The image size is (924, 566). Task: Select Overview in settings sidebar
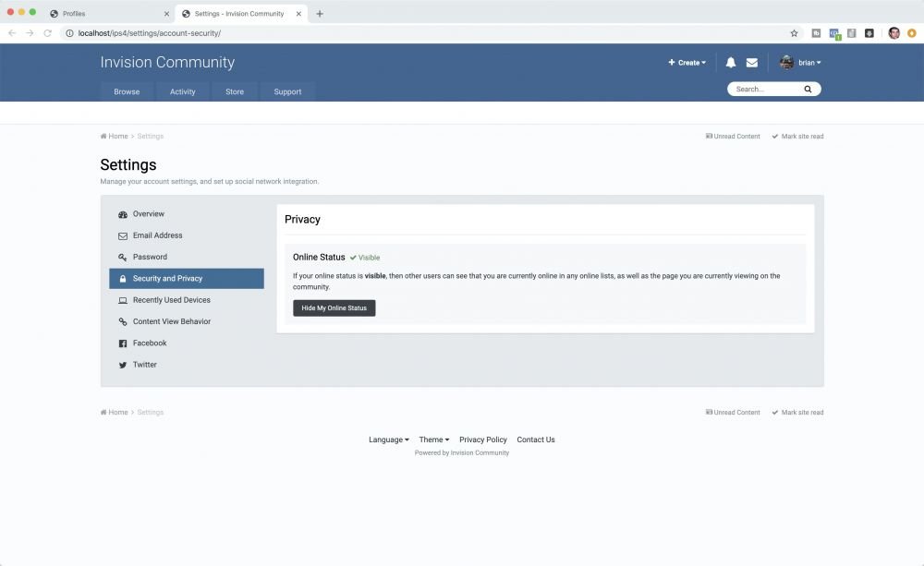point(187,214)
